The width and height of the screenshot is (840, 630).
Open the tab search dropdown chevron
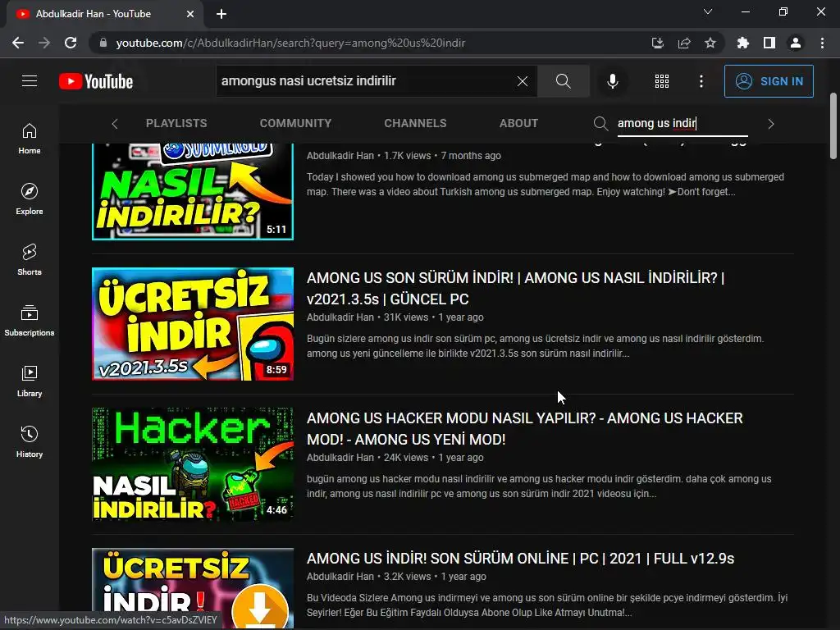708,11
